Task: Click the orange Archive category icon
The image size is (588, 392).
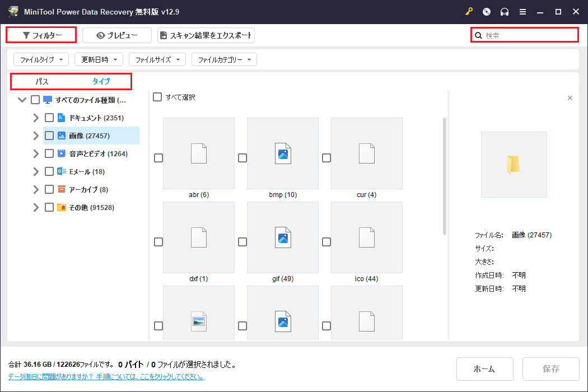Action: click(62, 189)
